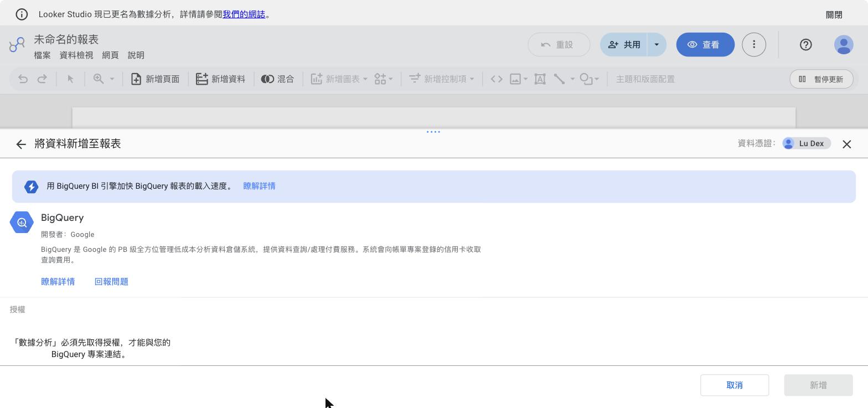Screen dimensions: 868x408
Task: Click the text box tool icon
Action: tap(540, 79)
